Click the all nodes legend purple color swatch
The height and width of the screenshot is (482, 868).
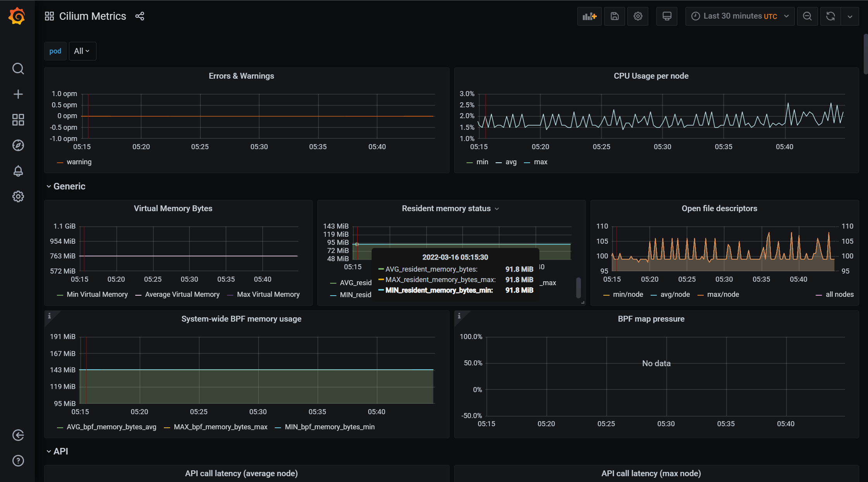pyautogui.click(x=819, y=295)
